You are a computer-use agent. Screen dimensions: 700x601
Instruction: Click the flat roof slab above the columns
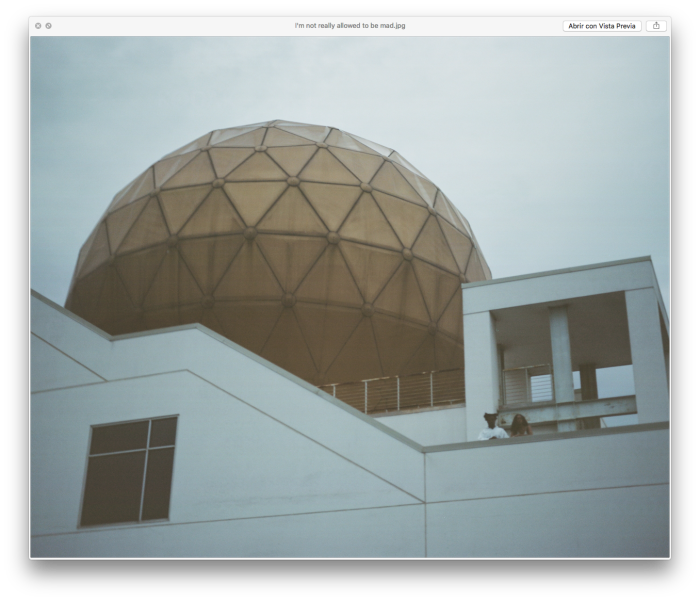coord(560,287)
